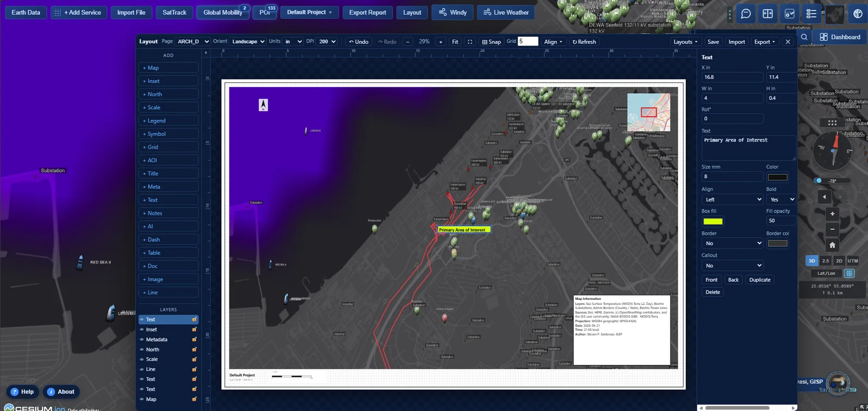Toggle fullscreen layout view icon

click(470, 42)
